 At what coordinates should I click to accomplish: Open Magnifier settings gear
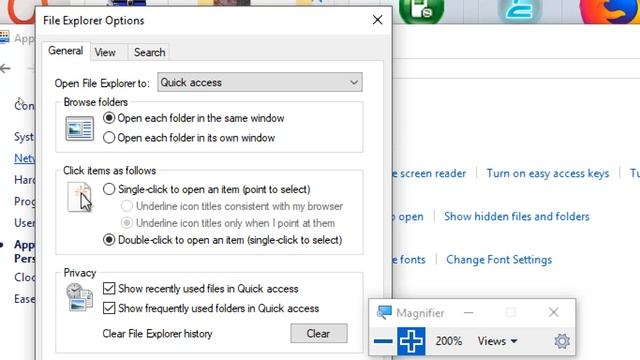(x=562, y=341)
